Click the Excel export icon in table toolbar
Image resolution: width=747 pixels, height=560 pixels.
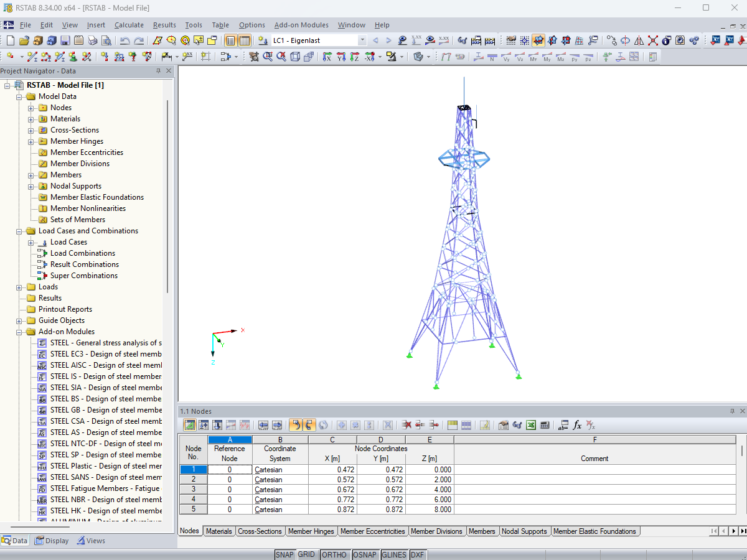coord(531,425)
